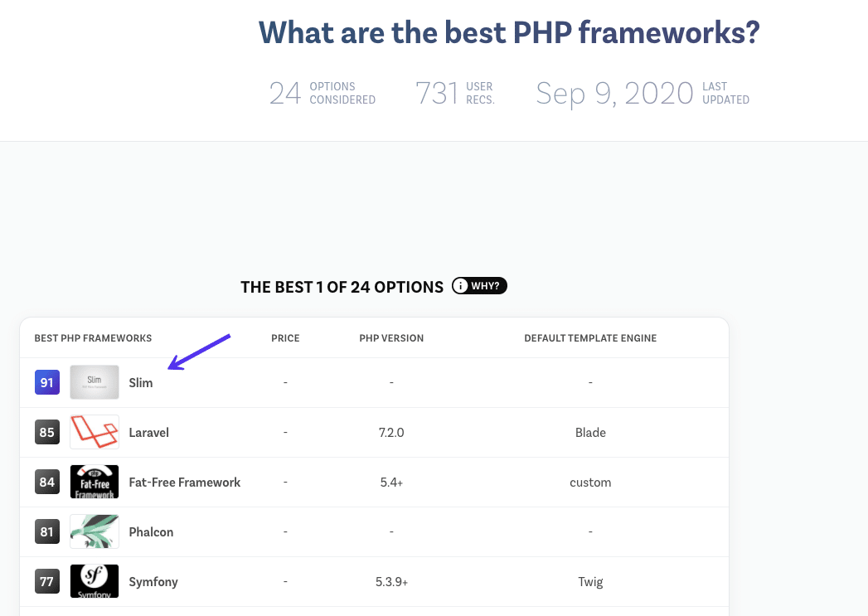Click Slim's blue score badge showing 91
This screenshot has height=616, width=868.
click(x=46, y=382)
